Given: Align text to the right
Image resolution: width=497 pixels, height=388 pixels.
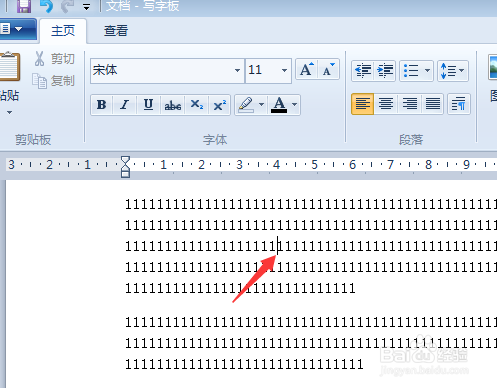Looking at the screenshot, I should pos(410,104).
